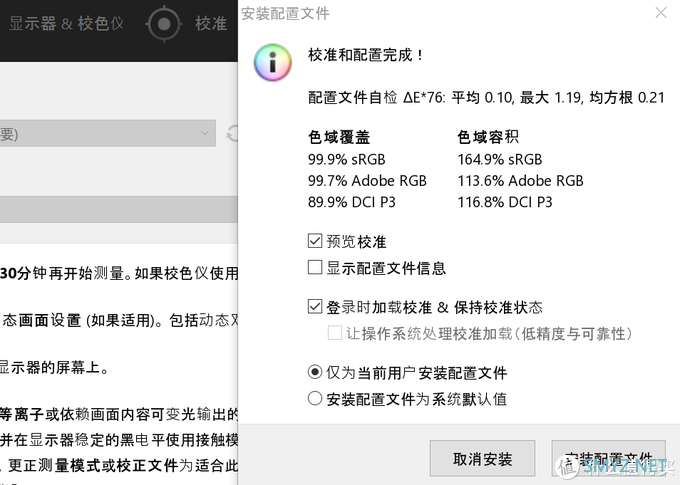Select 仅为当前用户安装配置文件 radio option
Image resolution: width=680 pixels, height=485 pixels.
tap(316, 372)
